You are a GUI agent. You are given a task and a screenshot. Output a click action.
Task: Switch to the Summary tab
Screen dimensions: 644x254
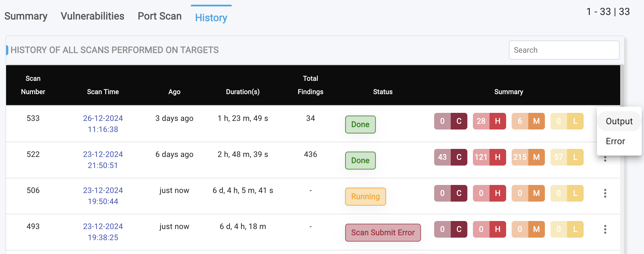[26, 16]
